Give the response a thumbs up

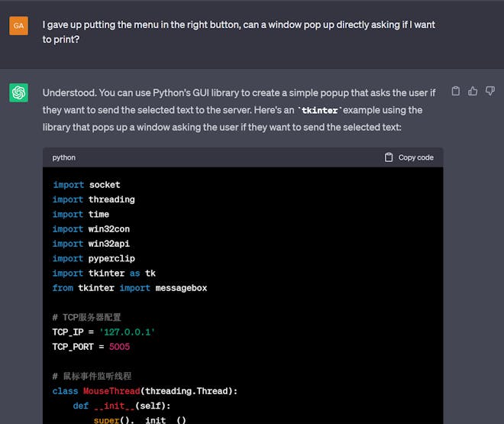pyautogui.click(x=473, y=91)
